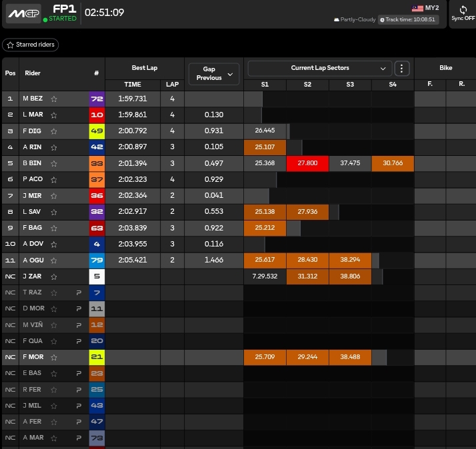Image resolution: width=476 pixels, height=449 pixels.
Task: Star rider J ZAR
Action: point(54,276)
